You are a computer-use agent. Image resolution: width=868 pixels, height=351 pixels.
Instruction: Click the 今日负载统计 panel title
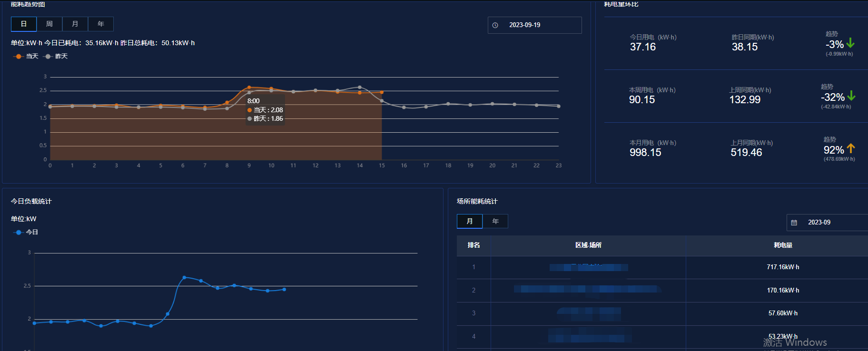click(31, 201)
